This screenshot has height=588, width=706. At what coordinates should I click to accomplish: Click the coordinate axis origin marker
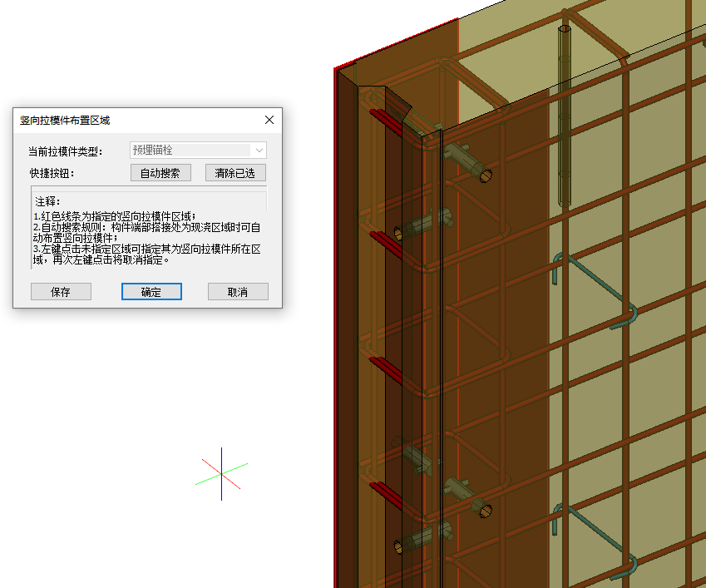(221, 473)
